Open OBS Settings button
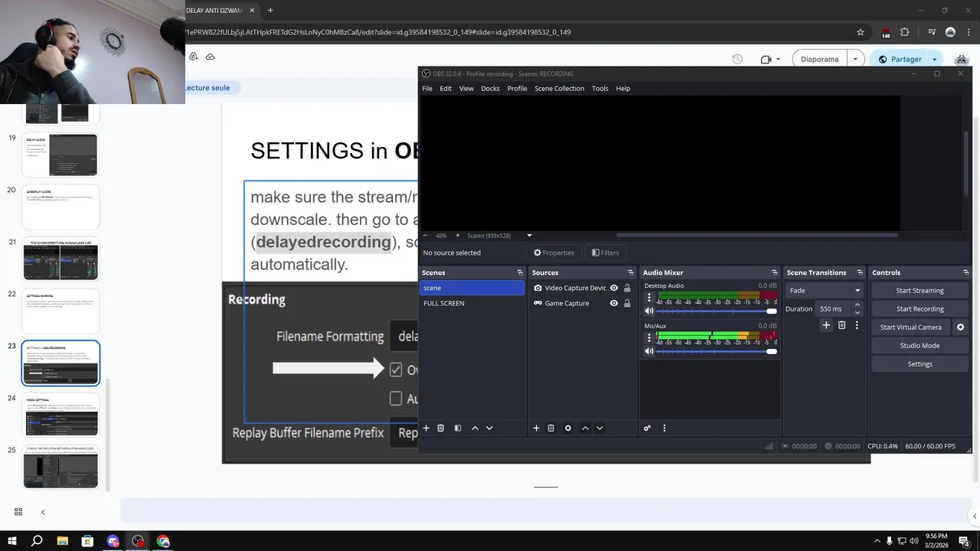This screenshot has width=980, height=551. pyautogui.click(x=920, y=364)
